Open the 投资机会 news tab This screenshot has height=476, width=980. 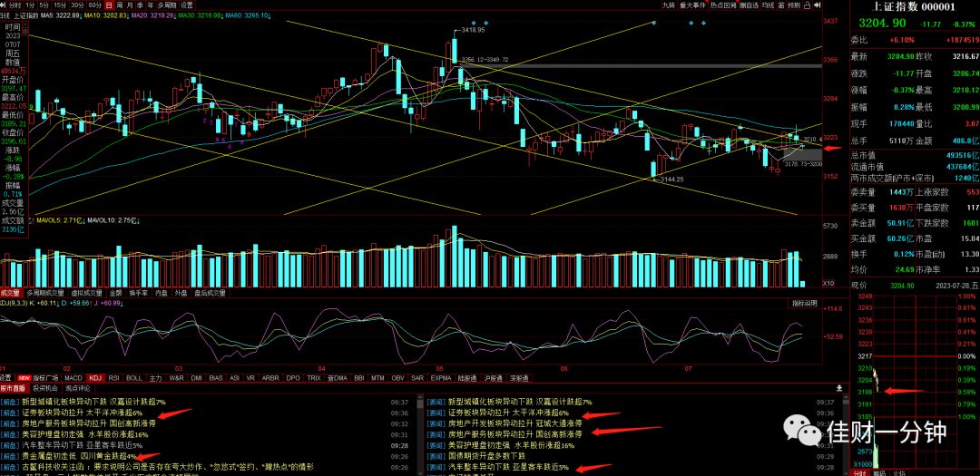click(x=47, y=388)
